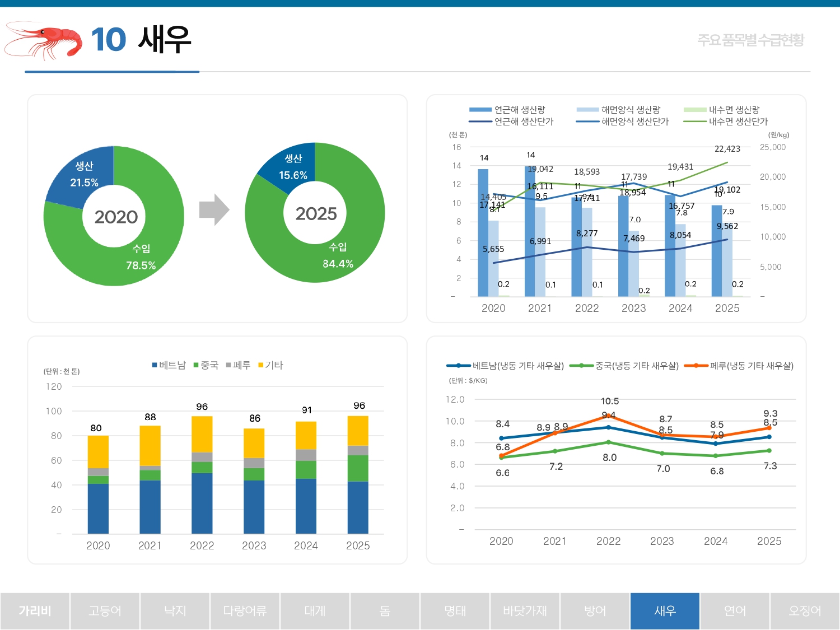840x630 pixels.
Task: Select the 2020 donut chart center
Action: (x=115, y=217)
